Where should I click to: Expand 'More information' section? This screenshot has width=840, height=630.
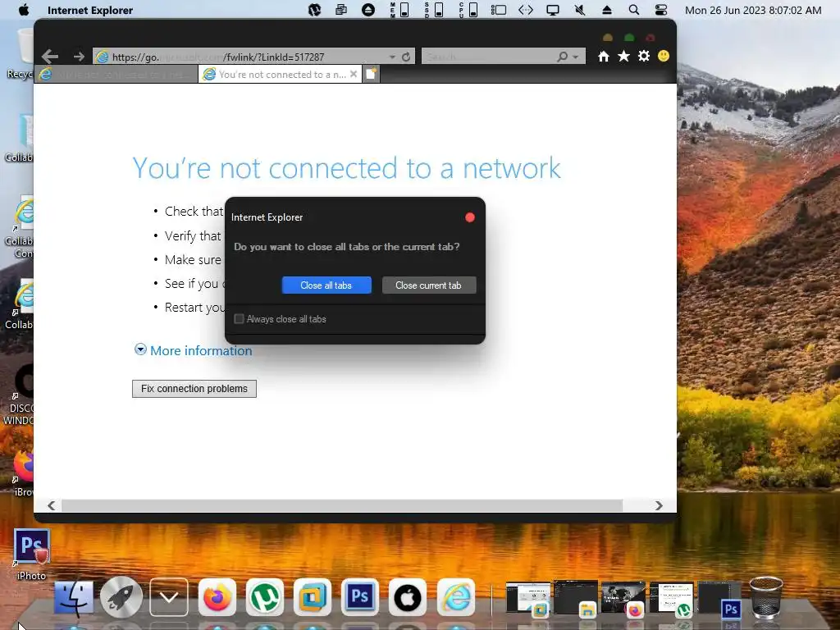pyautogui.click(x=194, y=350)
